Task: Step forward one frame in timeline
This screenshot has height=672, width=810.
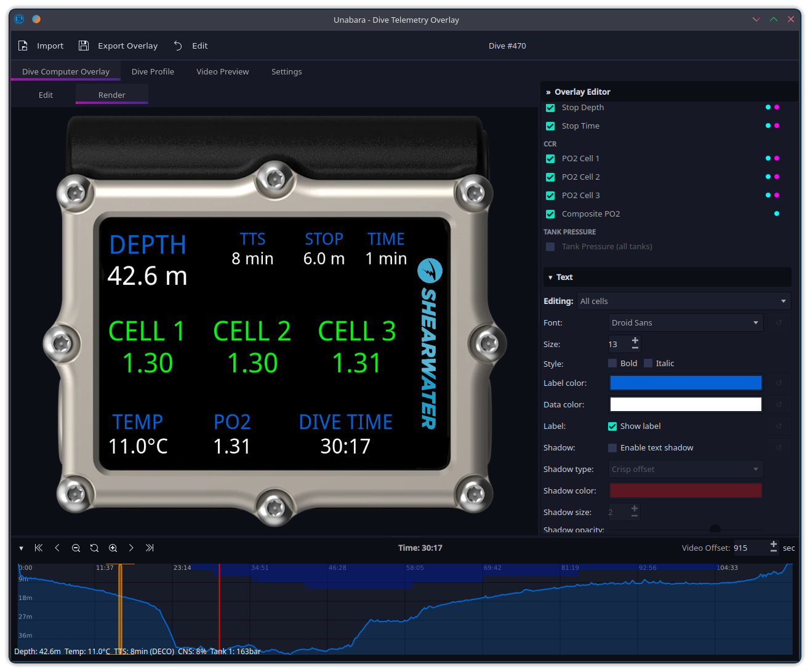Action: pos(131,548)
